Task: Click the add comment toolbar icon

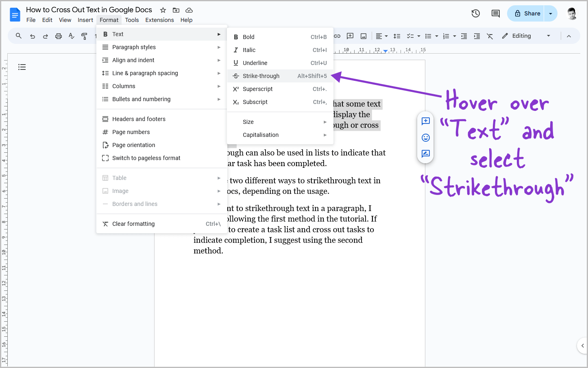Action: (350, 36)
